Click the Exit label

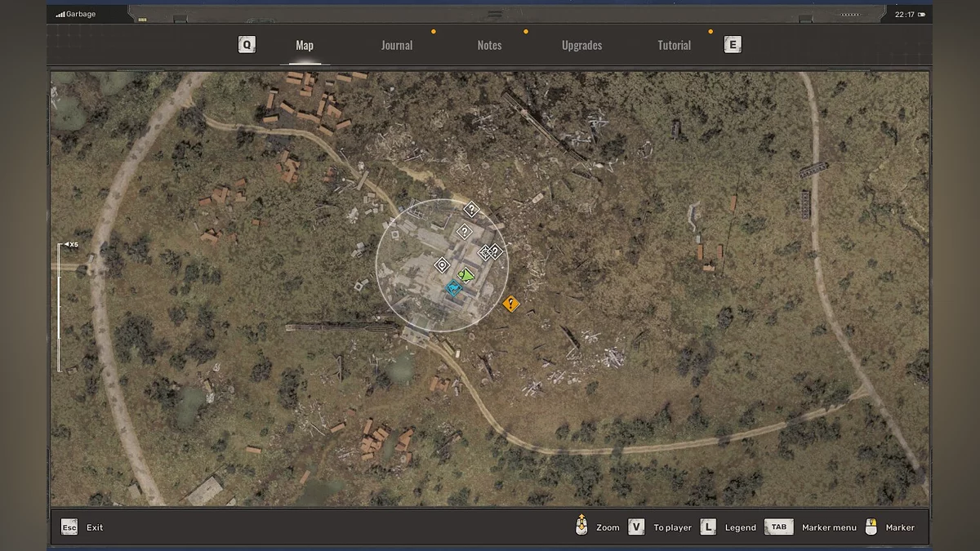(x=95, y=528)
